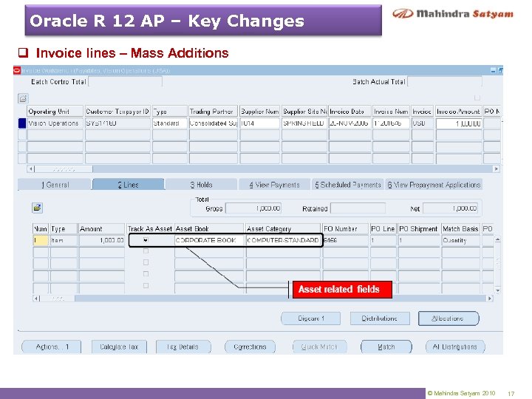Screen dimensions: 532x399
Task: Open the All Distributions button
Action: pos(455,347)
